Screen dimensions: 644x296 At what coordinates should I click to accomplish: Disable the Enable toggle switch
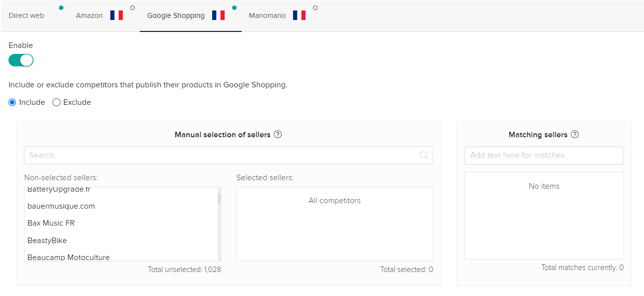point(21,60)
